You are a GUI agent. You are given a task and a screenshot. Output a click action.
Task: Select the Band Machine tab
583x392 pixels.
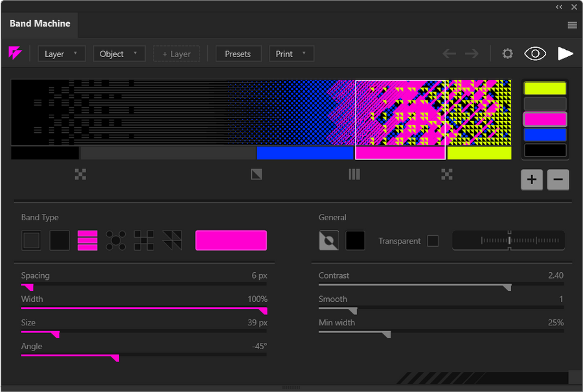(40, 24)
